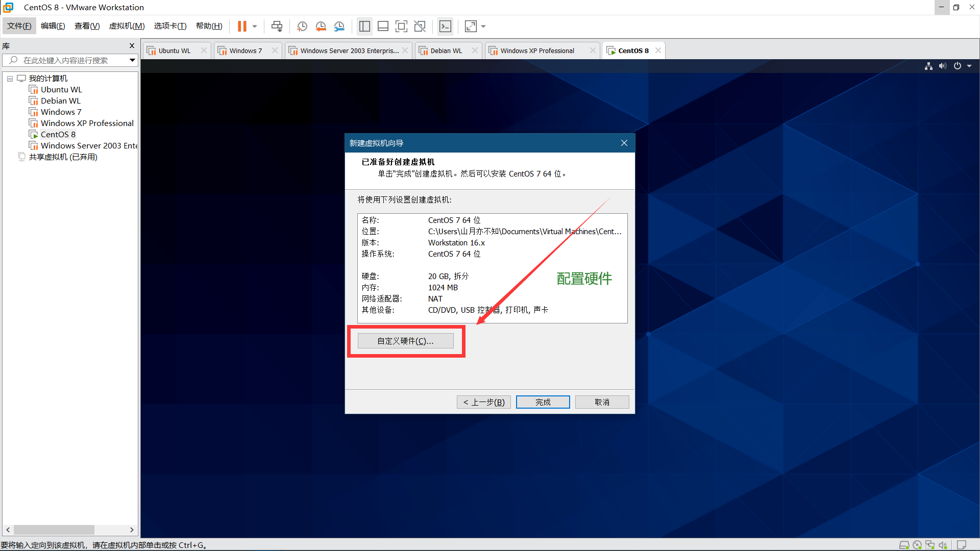This screenshot has height=551, width=980.
Task: Close the CentOS 8 tab
Action: coord(658,50)
